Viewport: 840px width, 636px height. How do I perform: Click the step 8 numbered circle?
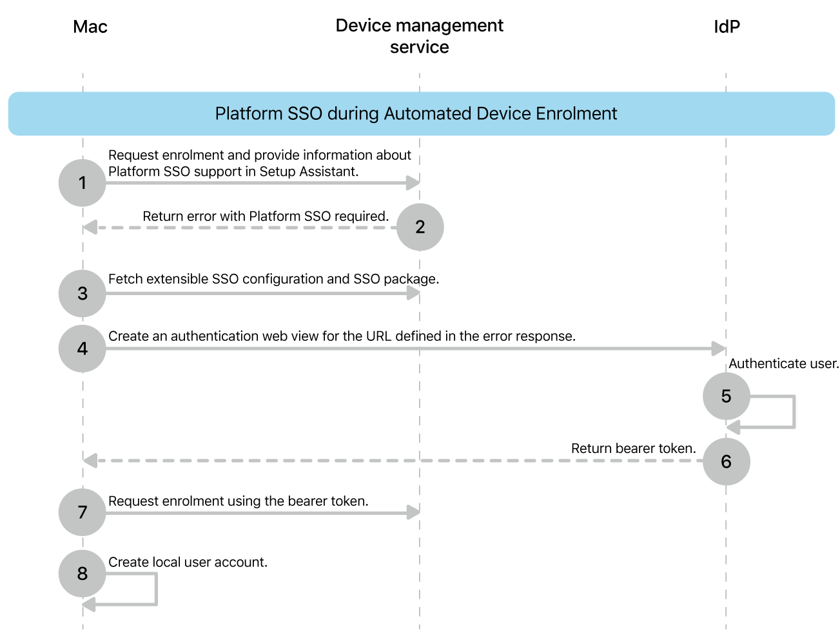pos(83,573)
